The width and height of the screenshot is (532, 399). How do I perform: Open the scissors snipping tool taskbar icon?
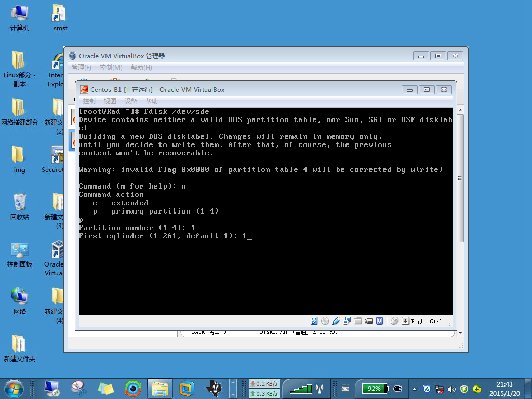click(79, 389)
